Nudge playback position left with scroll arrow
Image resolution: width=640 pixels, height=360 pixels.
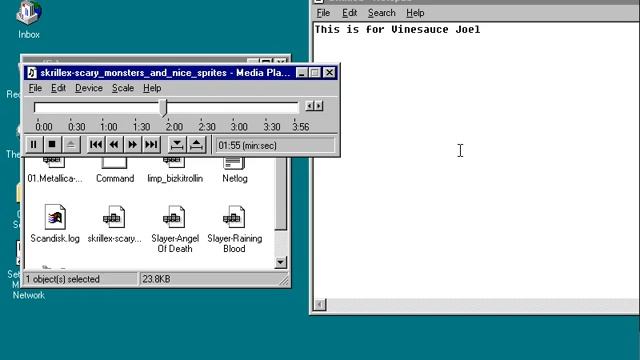[309, 106]
